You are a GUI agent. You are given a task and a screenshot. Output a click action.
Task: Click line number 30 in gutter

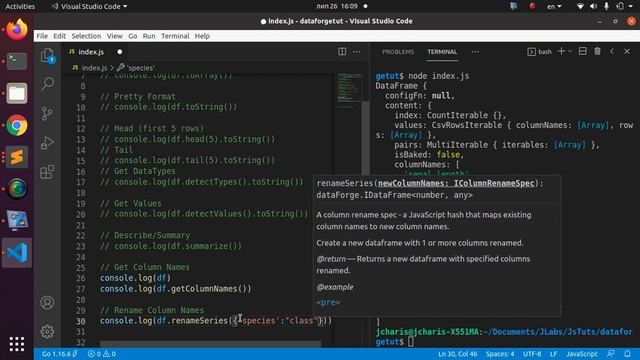[81, 321]
